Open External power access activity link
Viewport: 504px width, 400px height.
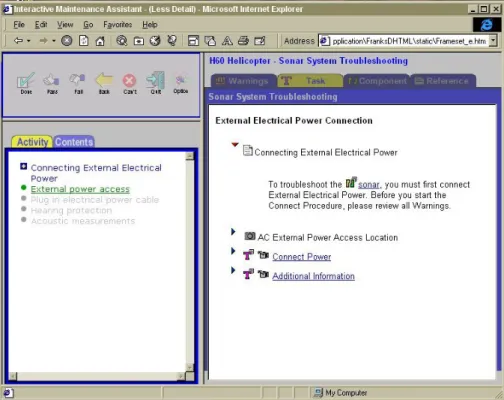coord(80,189)
